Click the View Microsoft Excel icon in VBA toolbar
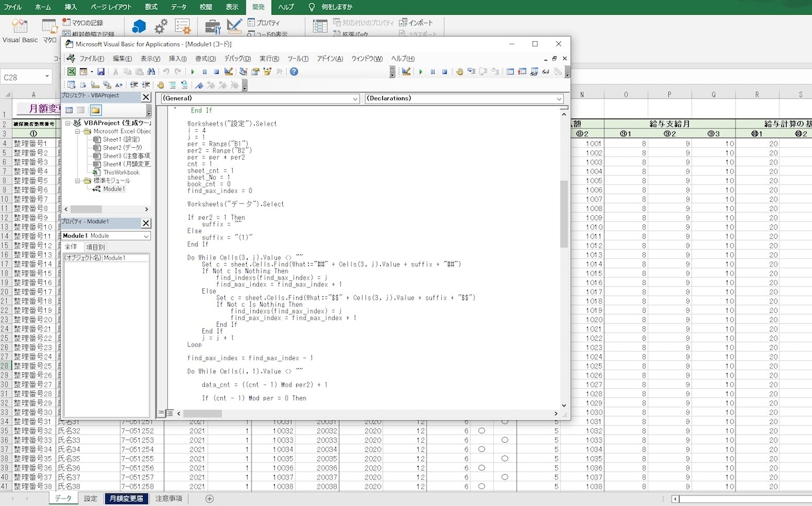The image size is (812, 506). (71, 71)
